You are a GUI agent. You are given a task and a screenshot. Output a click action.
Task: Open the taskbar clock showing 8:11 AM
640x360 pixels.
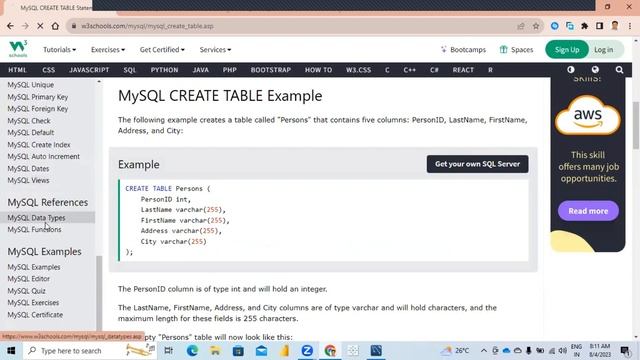[x=600, y=351]
